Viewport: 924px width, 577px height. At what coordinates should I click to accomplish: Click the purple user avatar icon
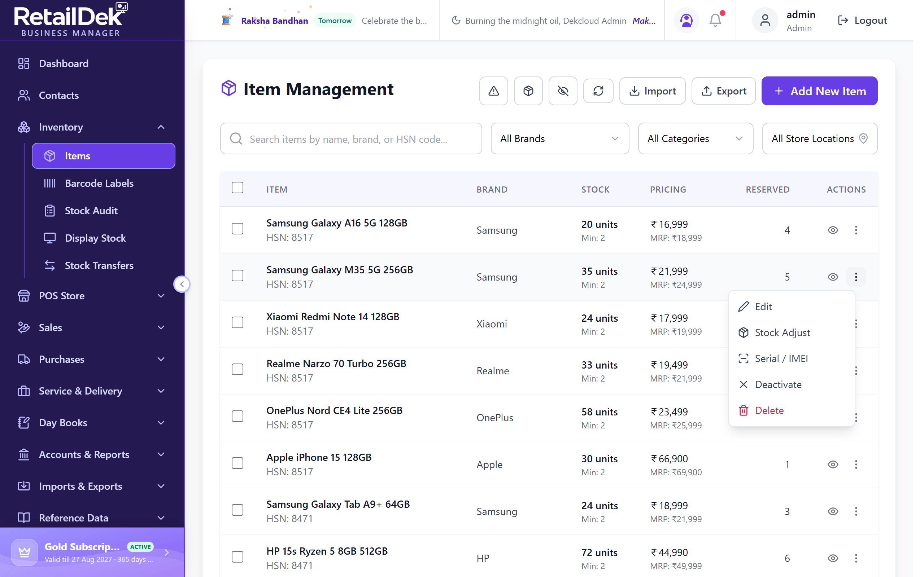click(686, 20)
